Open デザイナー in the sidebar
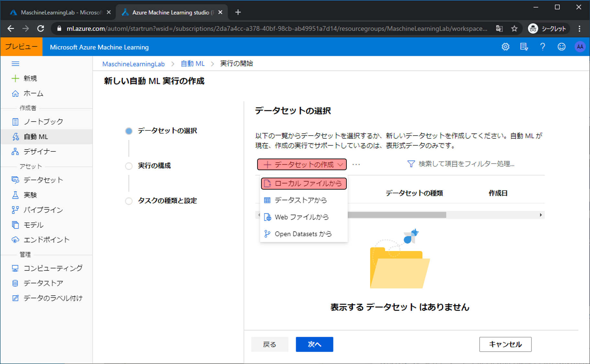This screenshot has height=364, width=590. pos(39,151)
